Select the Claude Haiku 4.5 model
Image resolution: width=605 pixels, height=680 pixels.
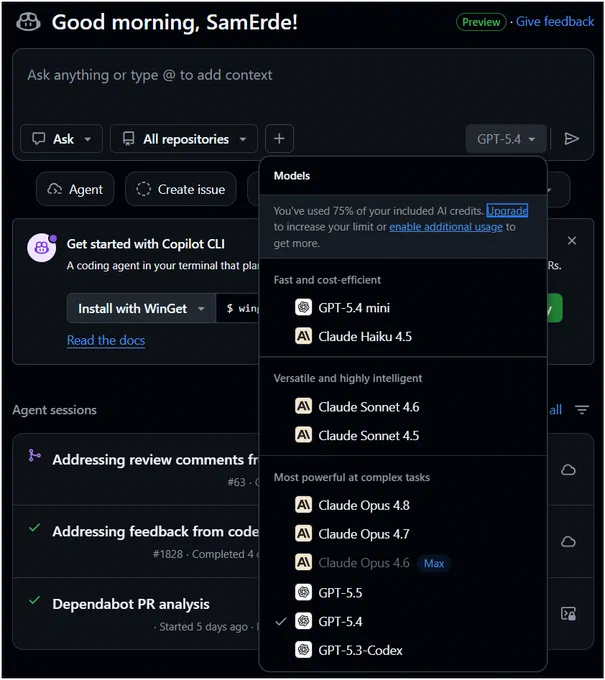pyautogui.click(x=403, y=336)
